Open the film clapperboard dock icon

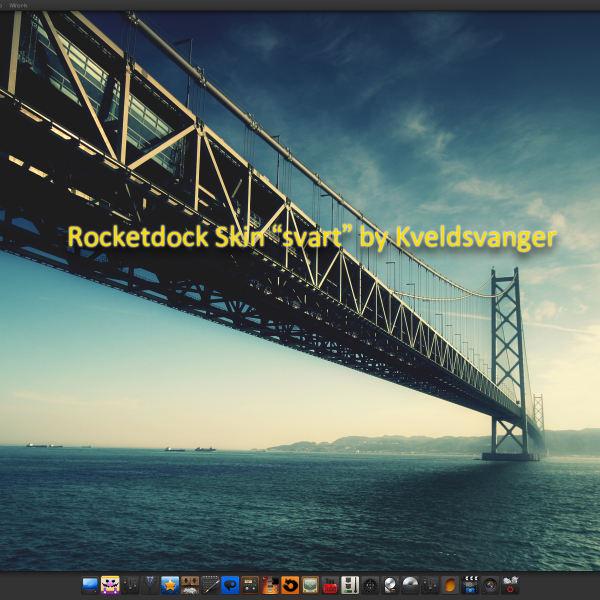tap(470, 585)
